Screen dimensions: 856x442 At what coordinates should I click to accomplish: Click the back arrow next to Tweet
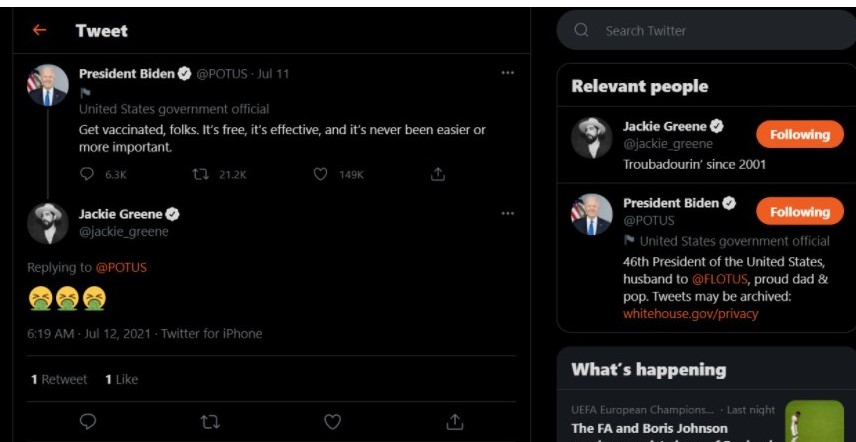click(39, 30)
